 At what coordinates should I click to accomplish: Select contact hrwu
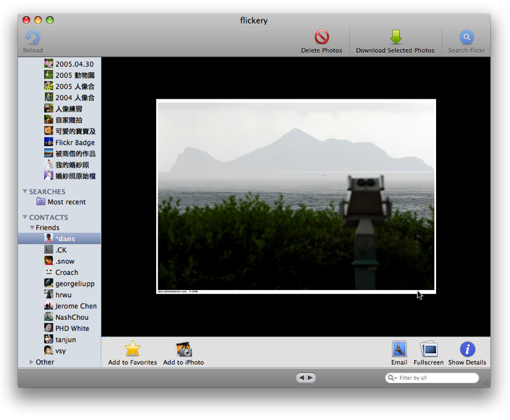[x=59, y=295]
